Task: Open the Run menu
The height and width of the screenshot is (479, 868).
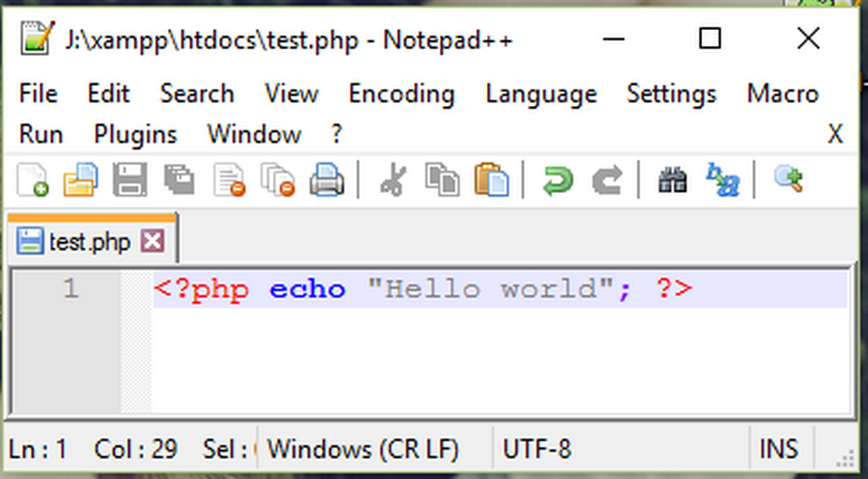Action: [x=41, y=134]
